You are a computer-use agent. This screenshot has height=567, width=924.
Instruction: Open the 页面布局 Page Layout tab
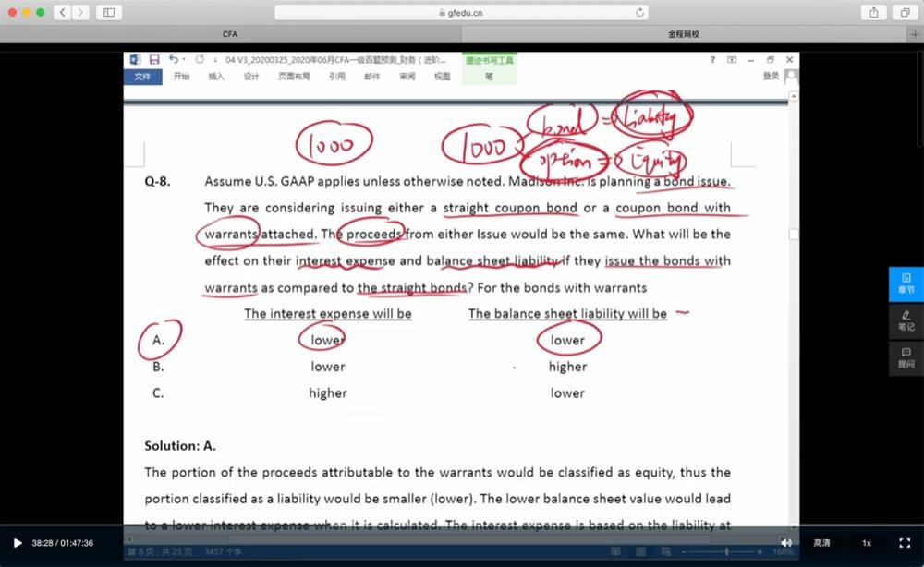(x=294, y=77)
